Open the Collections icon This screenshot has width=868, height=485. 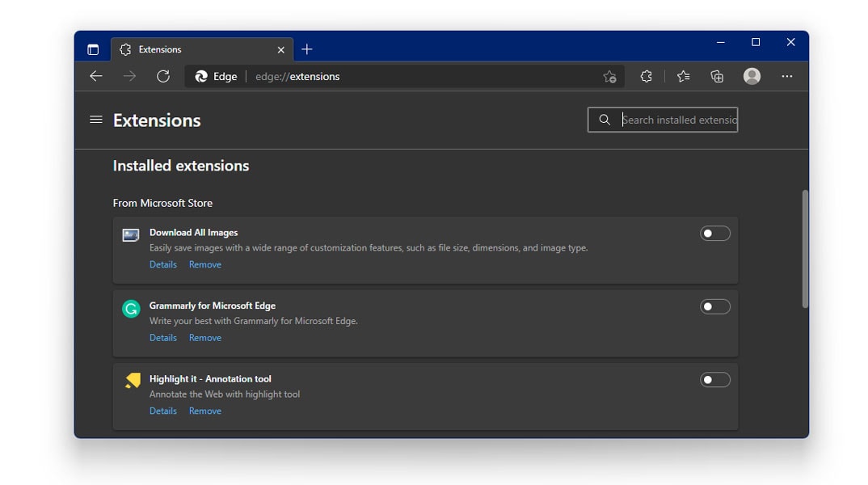click(x=717, y=77)
